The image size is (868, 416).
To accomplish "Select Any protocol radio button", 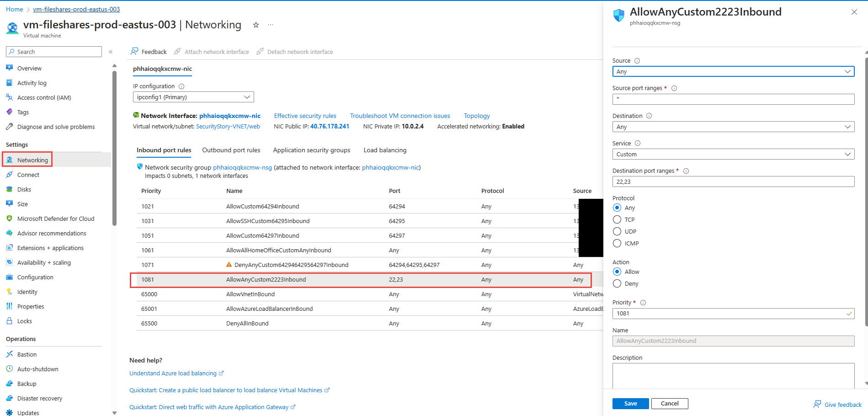I will point(617,208).
